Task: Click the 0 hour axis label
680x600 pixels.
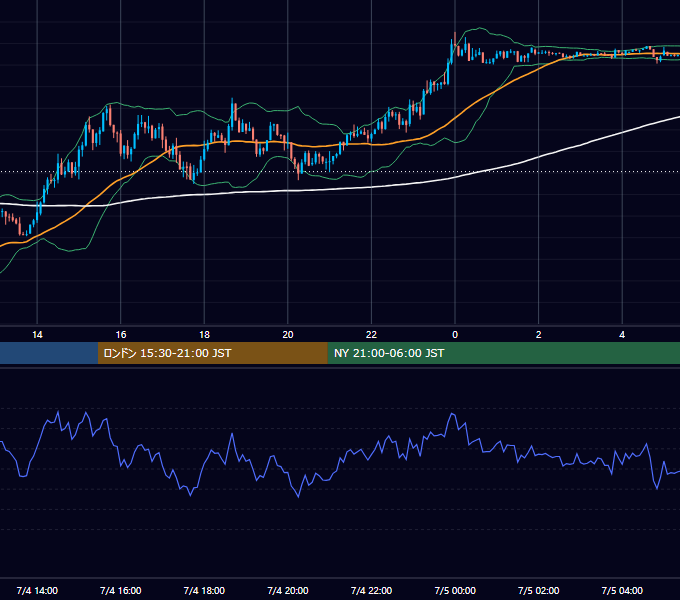Action: point(455,335)
